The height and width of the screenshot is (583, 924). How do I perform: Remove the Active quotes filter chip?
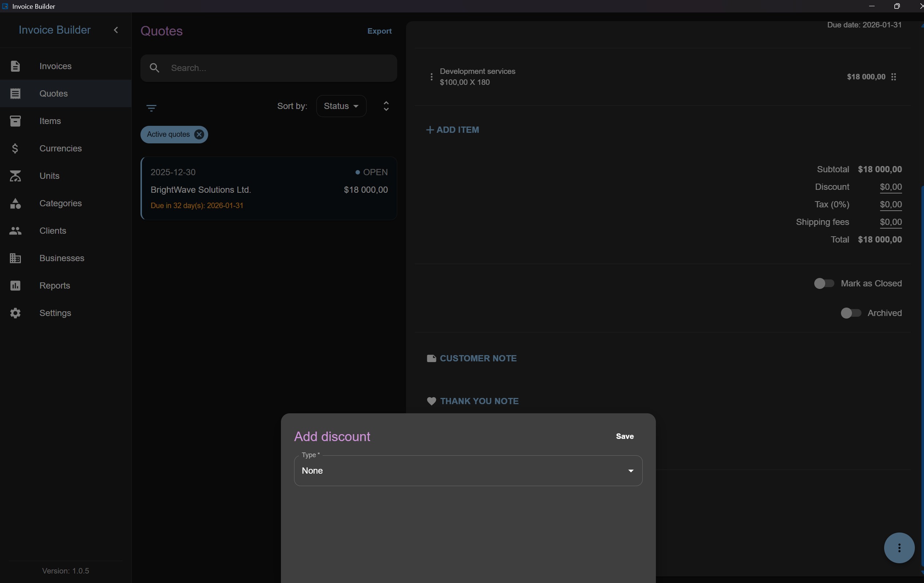[199, 134]
